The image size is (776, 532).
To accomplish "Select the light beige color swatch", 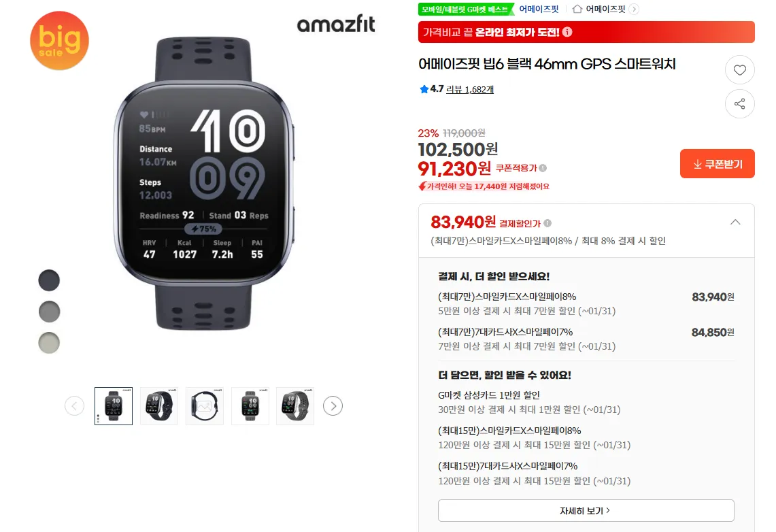I will (49, 343).
